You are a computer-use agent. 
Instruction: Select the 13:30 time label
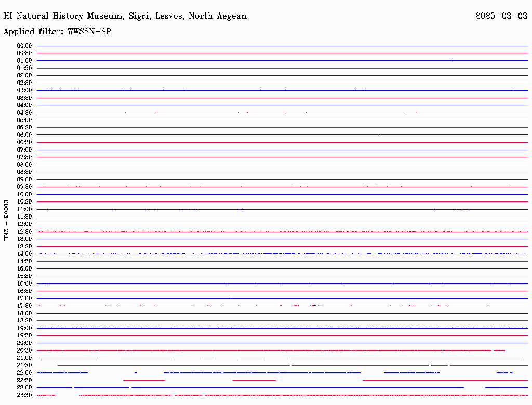pos(24,247)
